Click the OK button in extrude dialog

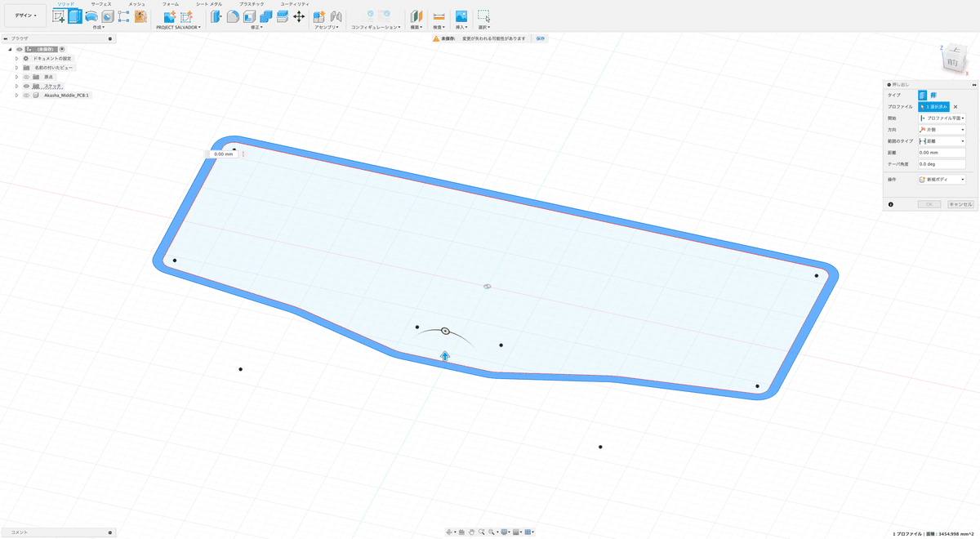point(929,204)
